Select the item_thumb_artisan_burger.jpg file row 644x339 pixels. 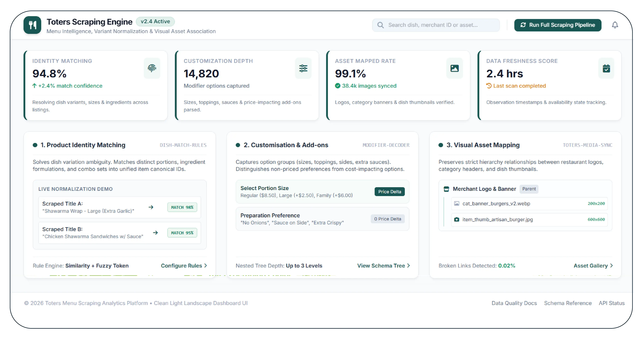[529, 219]
